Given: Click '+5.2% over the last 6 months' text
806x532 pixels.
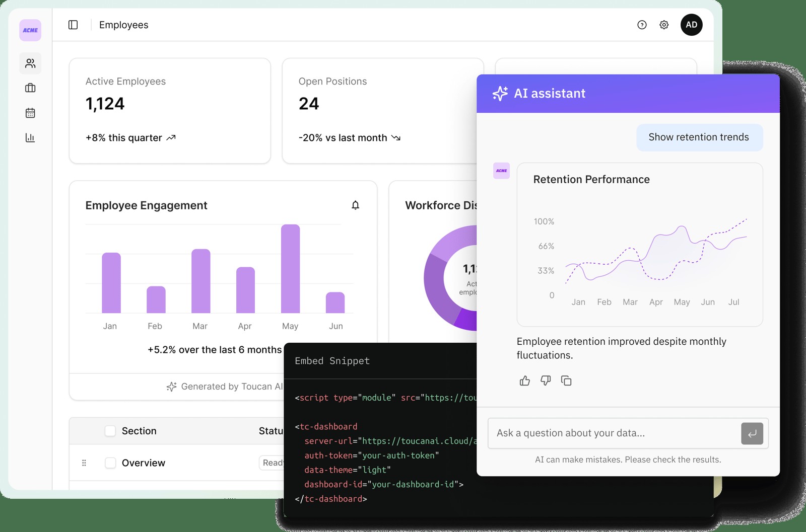Looking at the screenshot, I should [215, 350].
